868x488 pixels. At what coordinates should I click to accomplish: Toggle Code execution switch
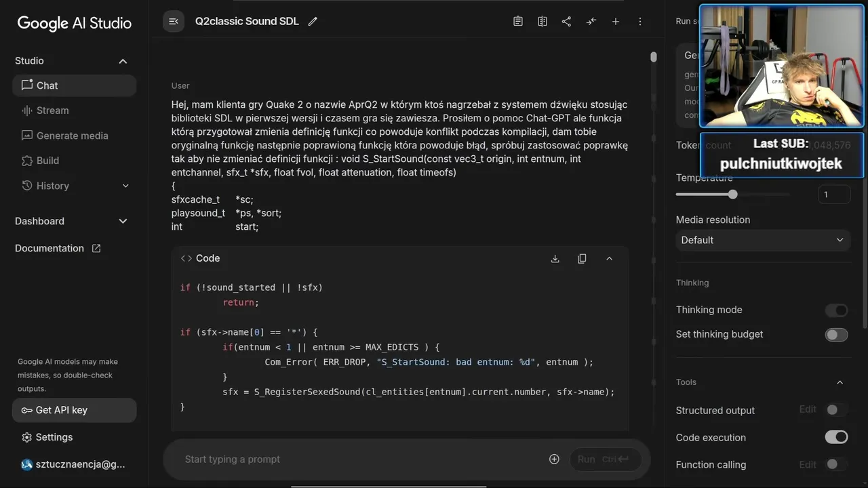pyautogui.click(x=836, y=437)
